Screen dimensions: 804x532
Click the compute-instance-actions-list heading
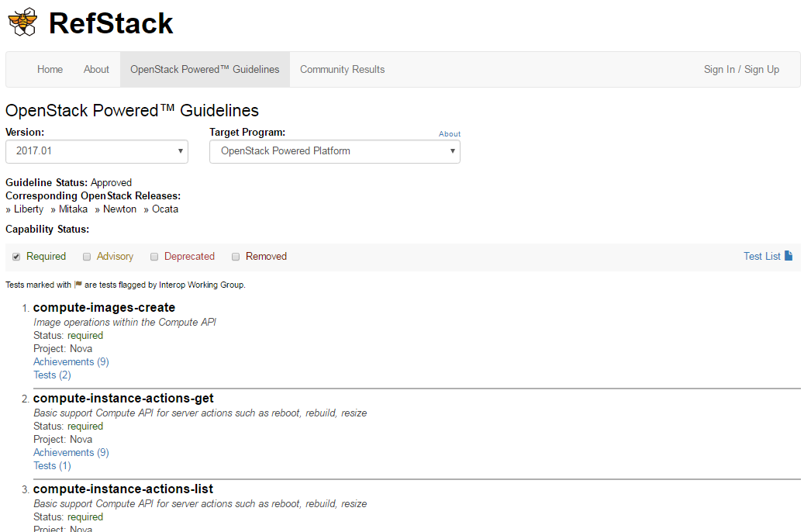[123, 489]
